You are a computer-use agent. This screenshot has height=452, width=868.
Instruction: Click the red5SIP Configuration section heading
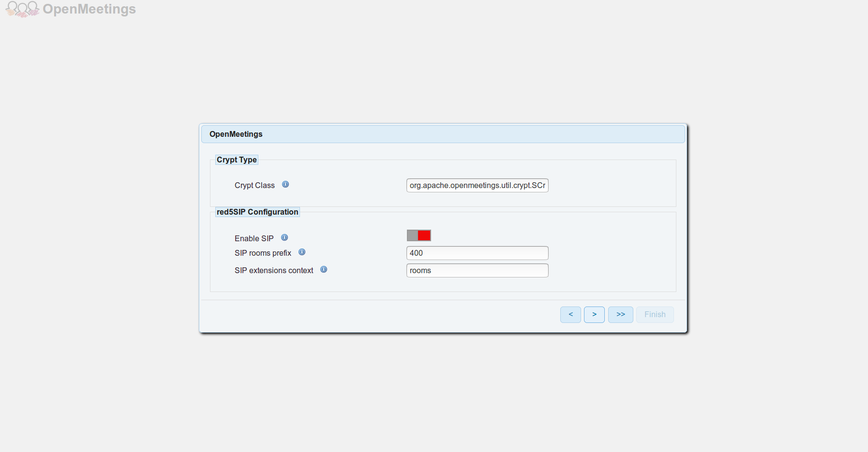coord(257,212)
